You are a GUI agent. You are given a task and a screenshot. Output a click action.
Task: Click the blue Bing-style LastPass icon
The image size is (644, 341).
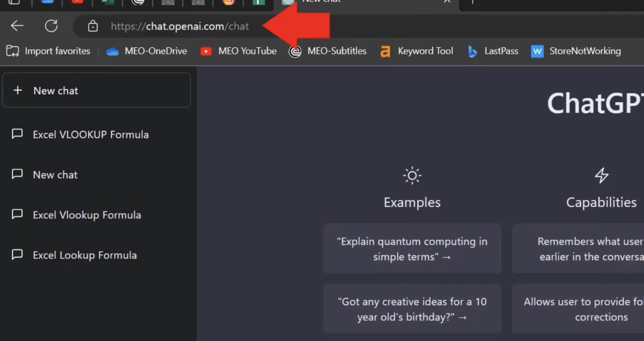(472, 52)
